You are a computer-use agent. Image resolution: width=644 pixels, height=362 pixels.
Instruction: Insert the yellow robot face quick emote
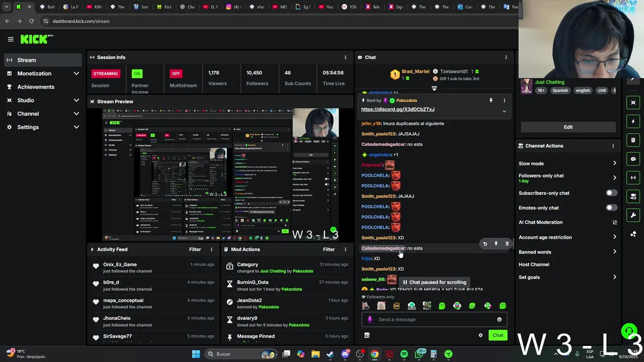click(396, 306)
